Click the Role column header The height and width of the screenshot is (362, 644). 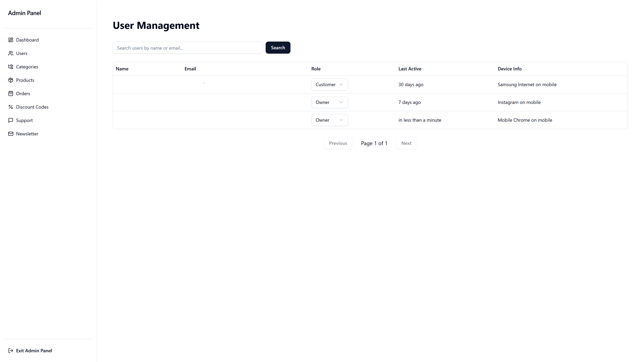coord(316,69)
